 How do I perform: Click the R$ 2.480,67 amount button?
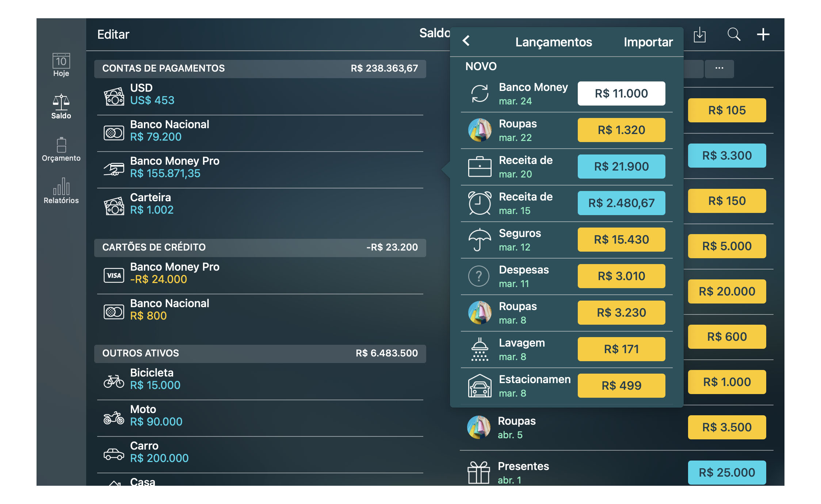click(621, 203)
